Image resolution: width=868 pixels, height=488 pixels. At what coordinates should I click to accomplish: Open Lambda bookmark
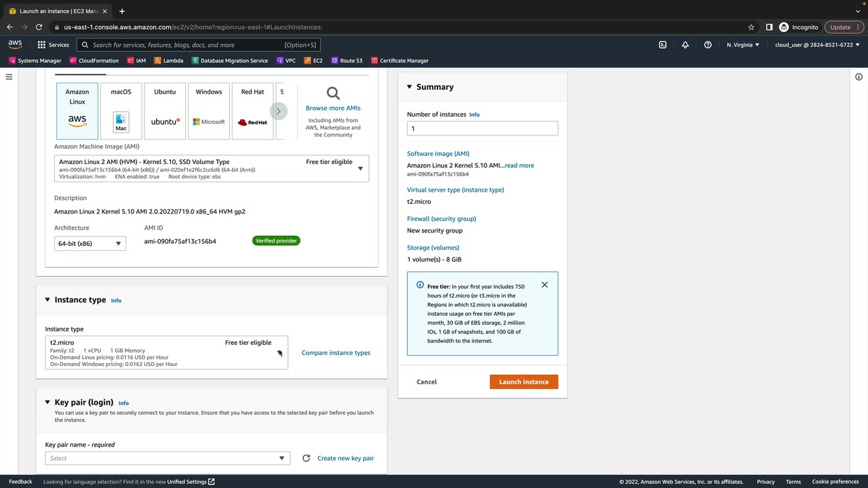coord(168,60)
